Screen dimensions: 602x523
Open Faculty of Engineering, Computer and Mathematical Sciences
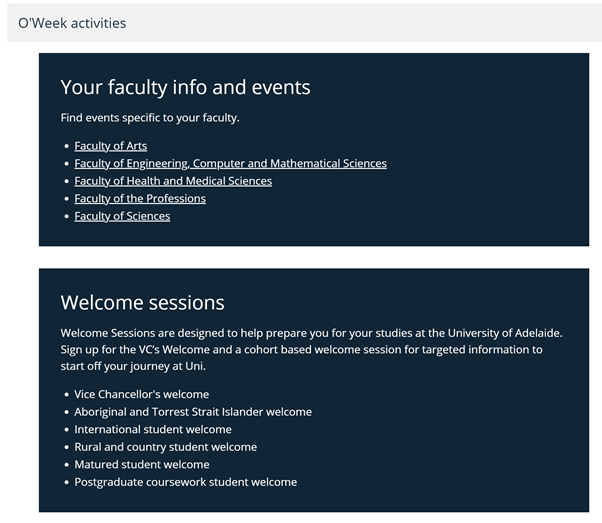point(230,164)
